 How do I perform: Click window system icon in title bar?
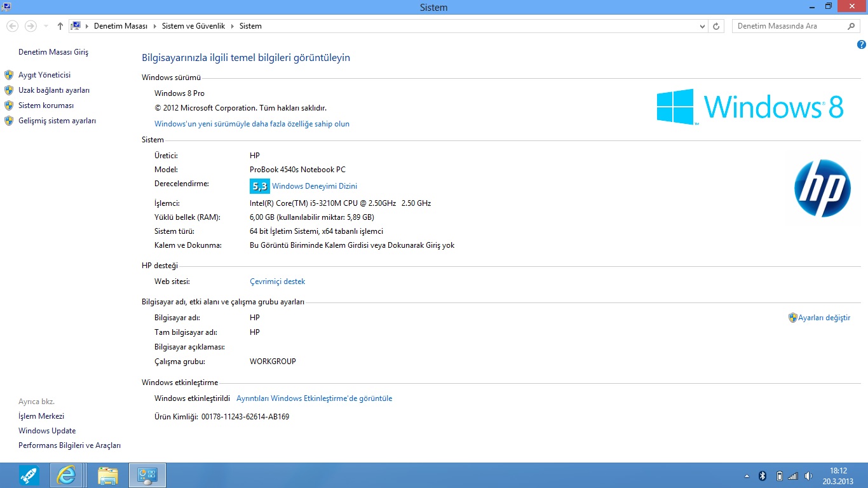pyautogui.click(x=6, y=6)
